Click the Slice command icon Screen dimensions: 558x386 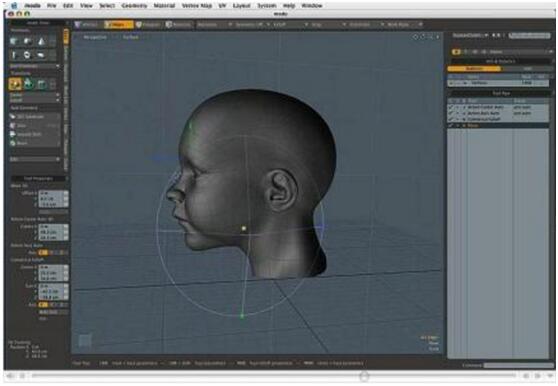point(13,125)
